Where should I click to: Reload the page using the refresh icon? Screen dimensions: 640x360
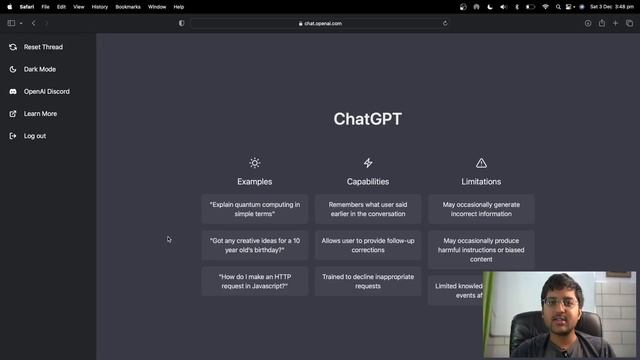click(x=445, y=23)
